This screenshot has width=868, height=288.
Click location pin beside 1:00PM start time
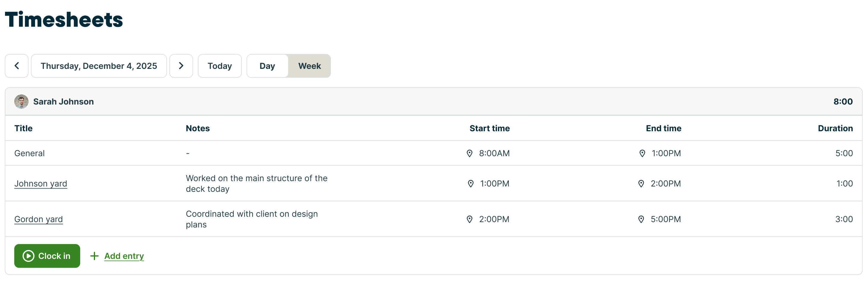pos(471,184)
